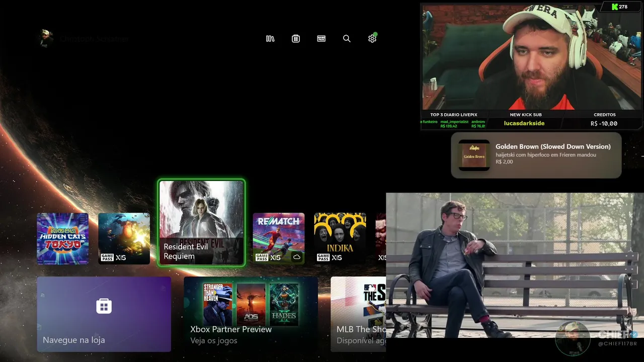The height and width of the screenshot is (362, 644).
Task: Open the Settings gear icon
Action: pos(372,39)
